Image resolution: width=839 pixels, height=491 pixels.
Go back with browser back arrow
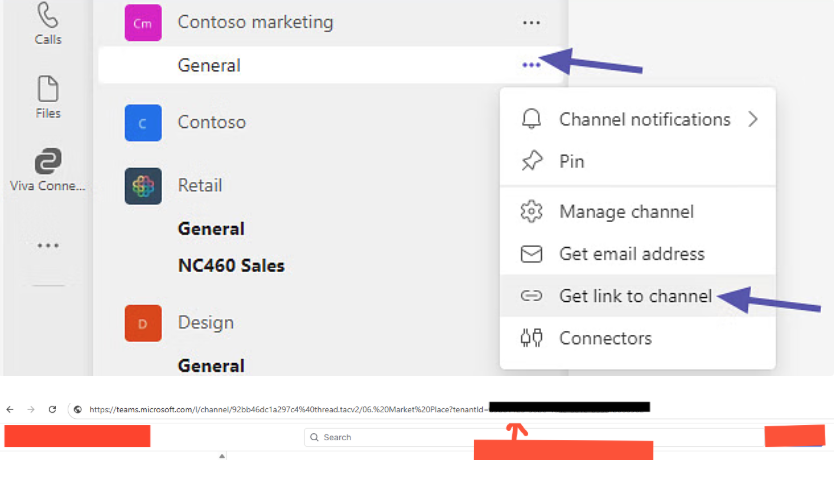(x=10, y=409)
